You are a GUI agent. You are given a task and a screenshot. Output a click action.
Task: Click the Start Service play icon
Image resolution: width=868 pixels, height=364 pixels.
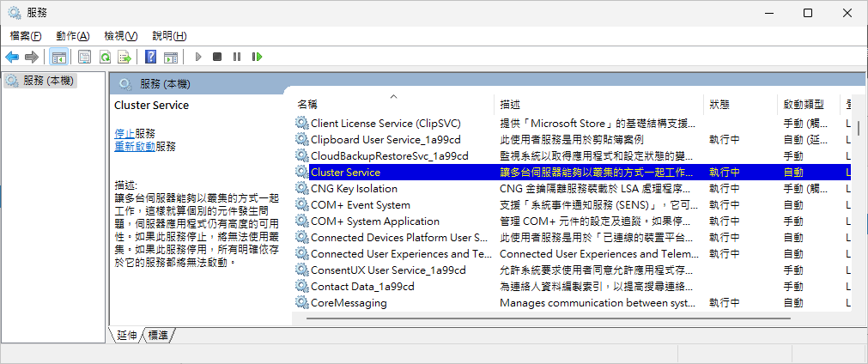pyautogui.click(x=198, y=57)
